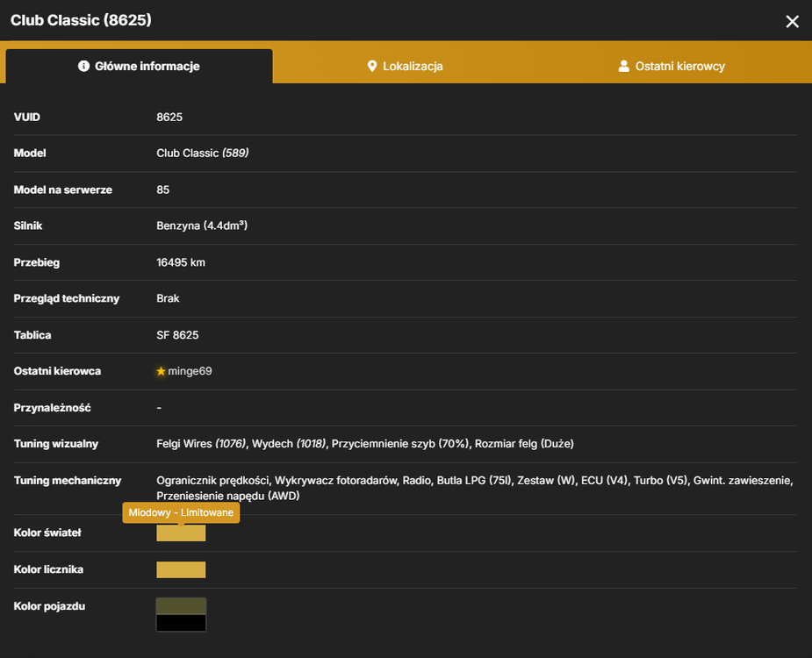Click the gold star next to minge69
This screenshot has height=658, width=812.
pos(161,371)
